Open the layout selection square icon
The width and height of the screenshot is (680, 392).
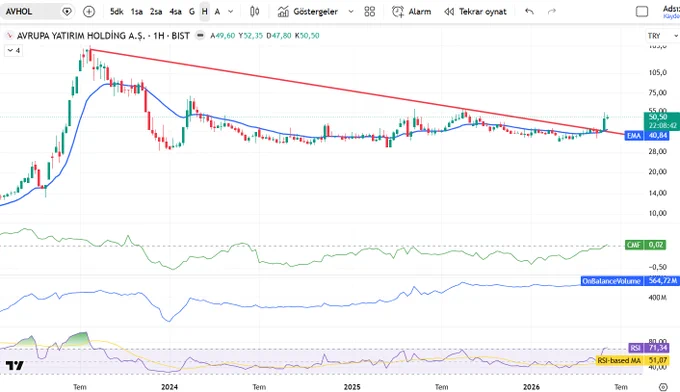coord(642,12)
